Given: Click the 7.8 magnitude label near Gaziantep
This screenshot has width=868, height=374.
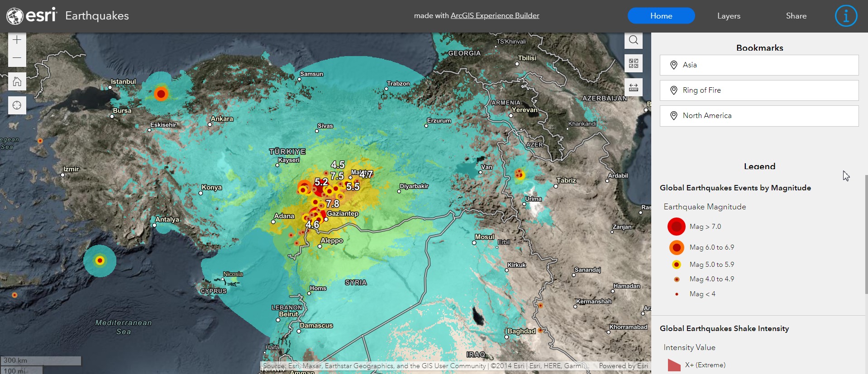Looking at the screenshot, I should pos(333,204).
